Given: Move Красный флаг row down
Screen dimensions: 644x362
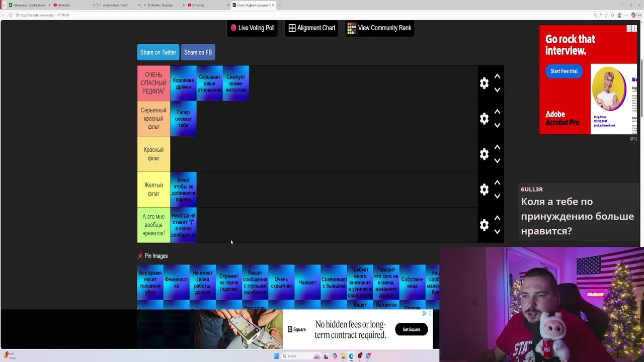Looking at the screenshot, I should point(497,161).
